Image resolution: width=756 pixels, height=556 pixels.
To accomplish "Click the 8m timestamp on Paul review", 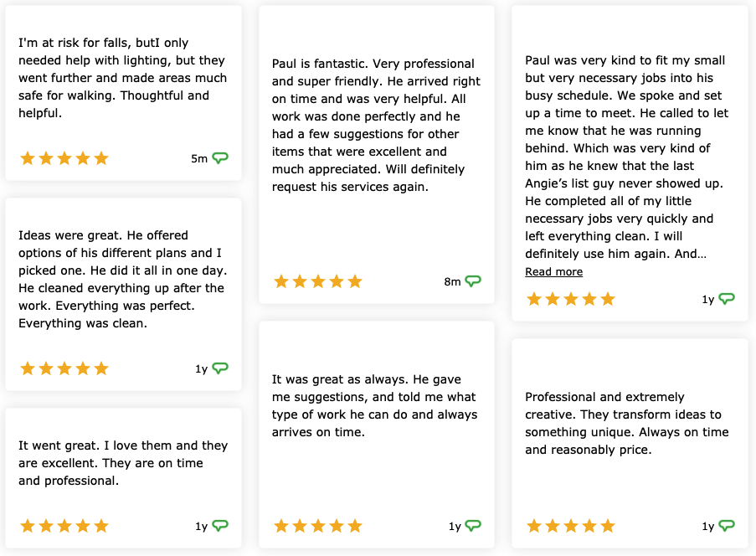I will [x=452, y=281].
